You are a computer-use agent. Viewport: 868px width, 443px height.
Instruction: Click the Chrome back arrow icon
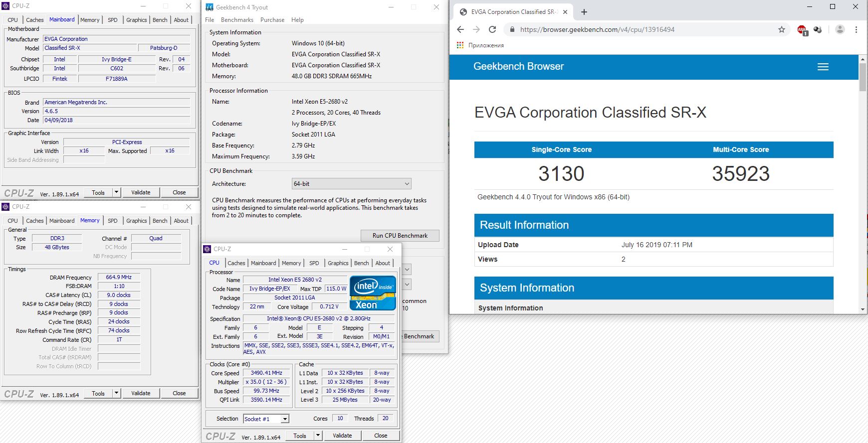pyautogui.click(x=460, y=29)
